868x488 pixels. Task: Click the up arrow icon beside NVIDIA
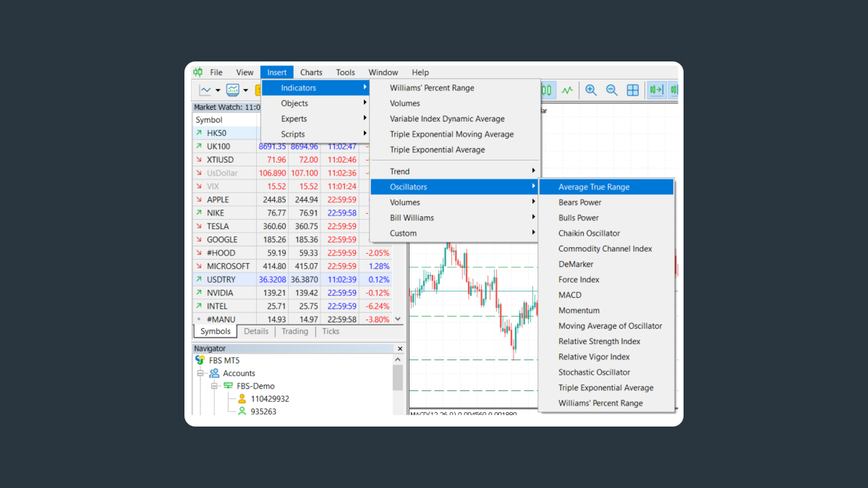[199, 293]
